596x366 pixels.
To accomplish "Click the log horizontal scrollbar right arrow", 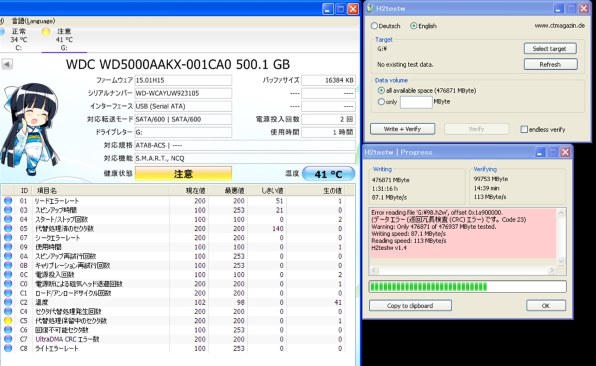I will point(552,270).
